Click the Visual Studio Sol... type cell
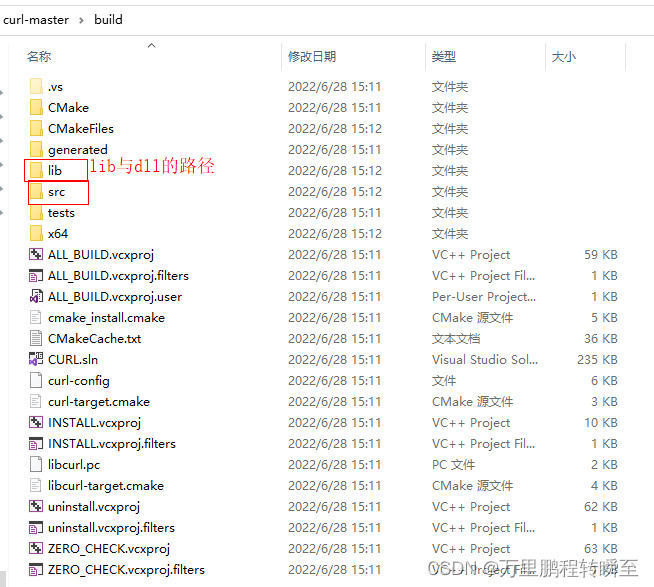Screen dimensions: 654x587 485,359
